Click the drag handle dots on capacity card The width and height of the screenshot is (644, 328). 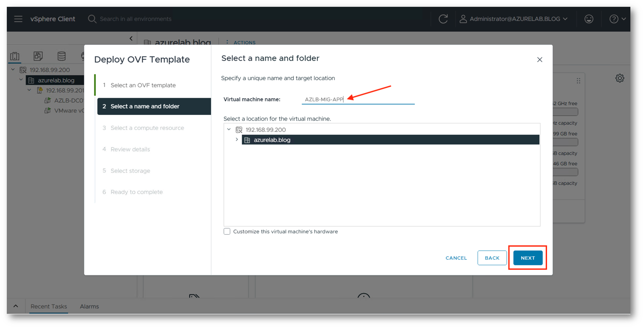pos(578,81)
